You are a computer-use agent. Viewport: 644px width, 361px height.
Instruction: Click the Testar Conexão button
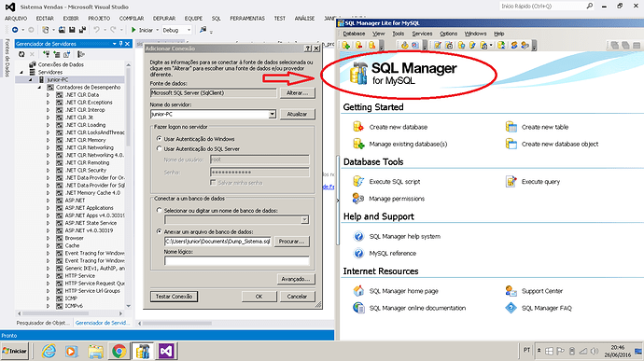tap(175, 296)
